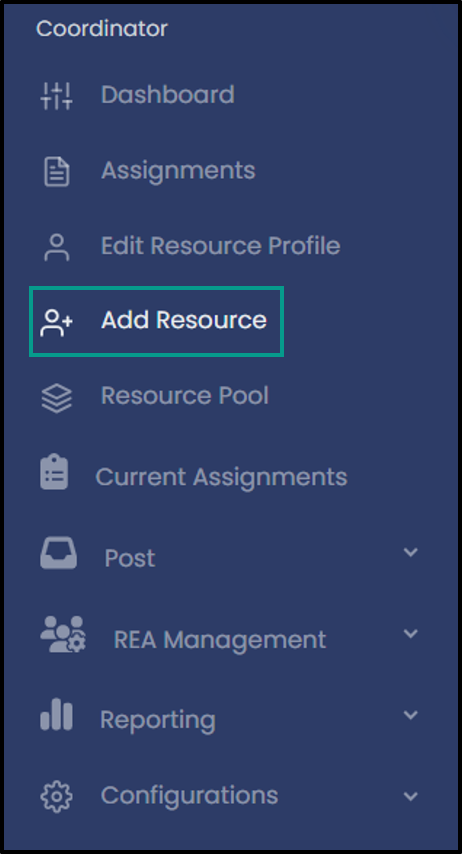Select the Add Resource label
The width and height of the screenshot is (462, 854).
184,320
